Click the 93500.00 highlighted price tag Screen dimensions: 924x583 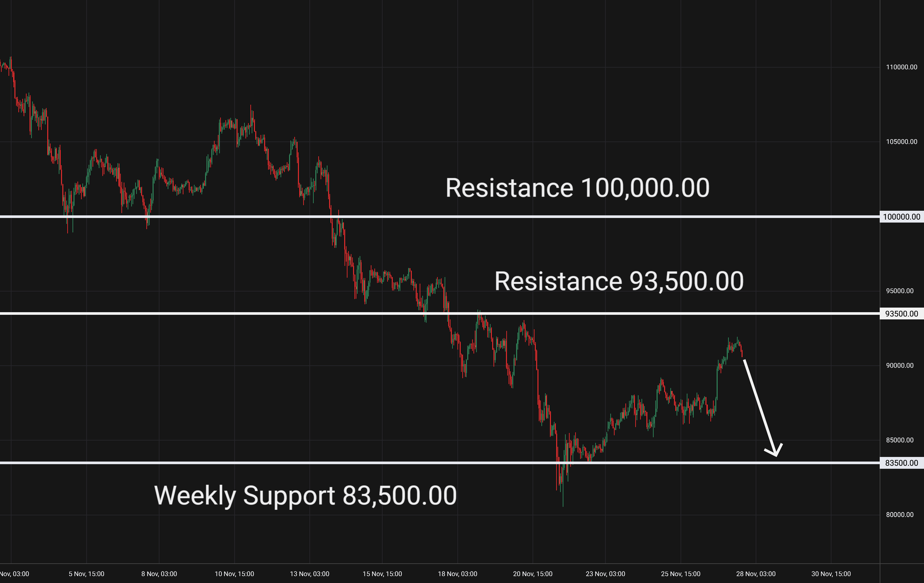click(901, 314)
